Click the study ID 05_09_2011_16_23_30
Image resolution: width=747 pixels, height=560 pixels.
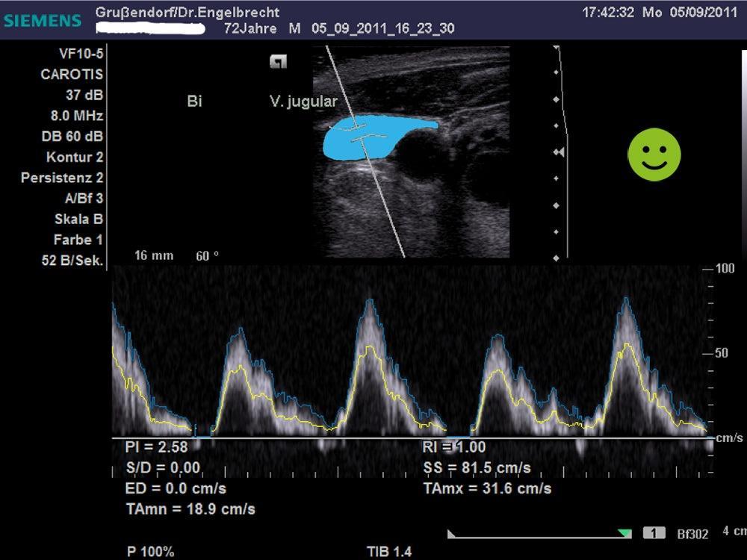pyautogui.click(x=382, y=28)
